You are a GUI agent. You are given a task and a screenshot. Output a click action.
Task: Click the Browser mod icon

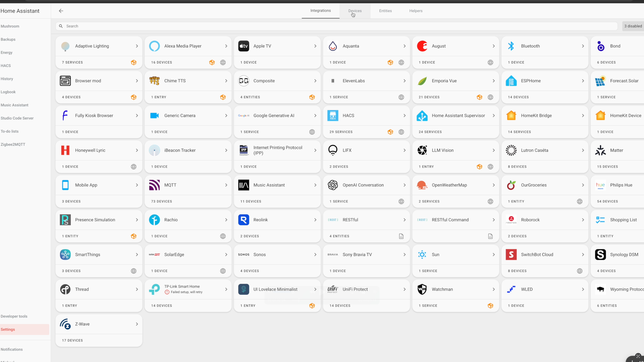(65, 81)
